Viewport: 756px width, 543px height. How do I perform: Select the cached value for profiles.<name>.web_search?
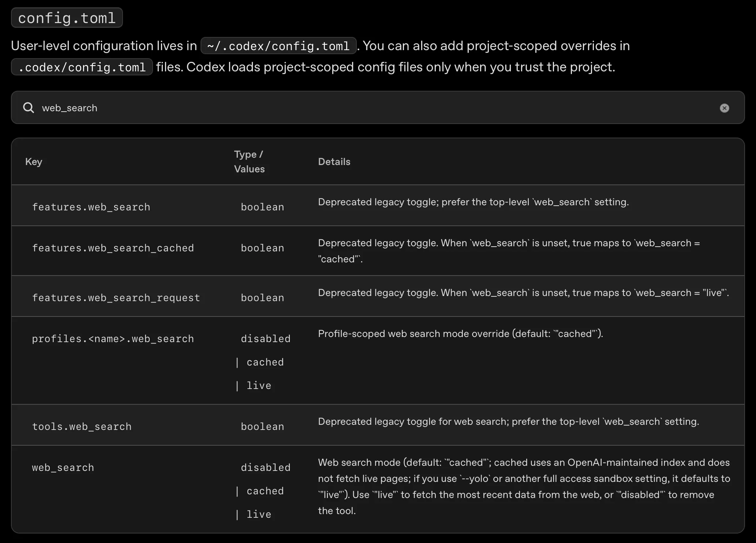pyautogui.click(x=265, y=362)
